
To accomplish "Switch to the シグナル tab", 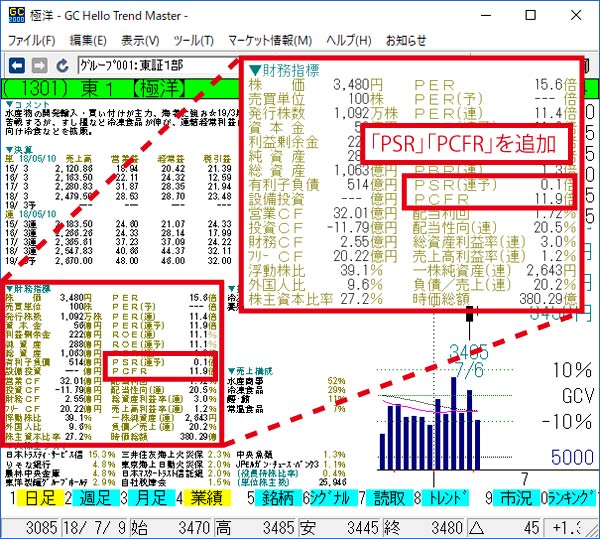I will pos(334,498).
